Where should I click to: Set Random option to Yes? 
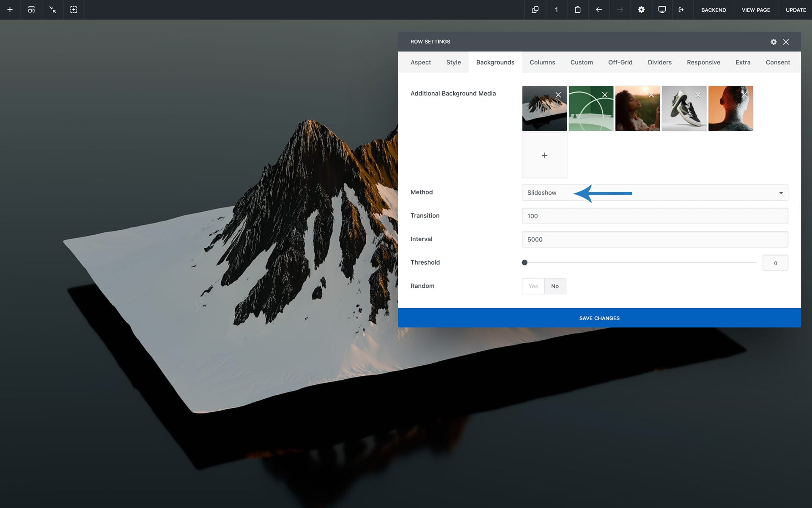pos(533,286)
